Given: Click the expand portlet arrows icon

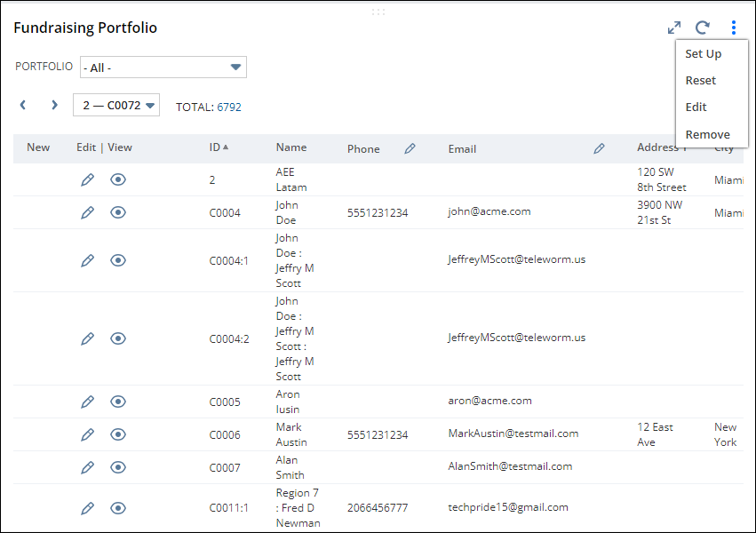Looking at the screenshot, I should pyautogui.click(x=674, y=28).
